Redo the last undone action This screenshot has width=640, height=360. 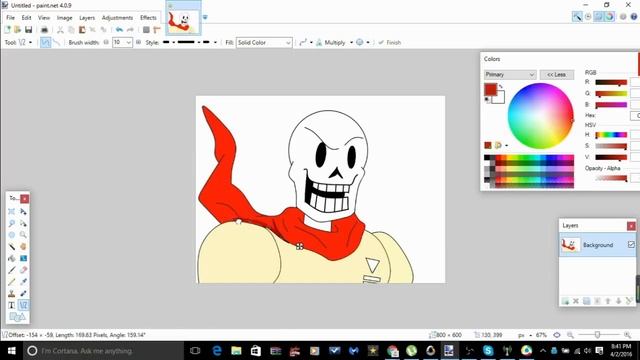pos(130,29)
